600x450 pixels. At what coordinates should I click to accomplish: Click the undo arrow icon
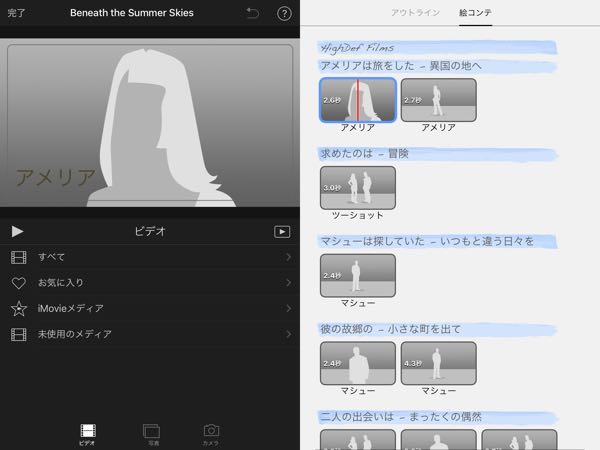(253, 13)
